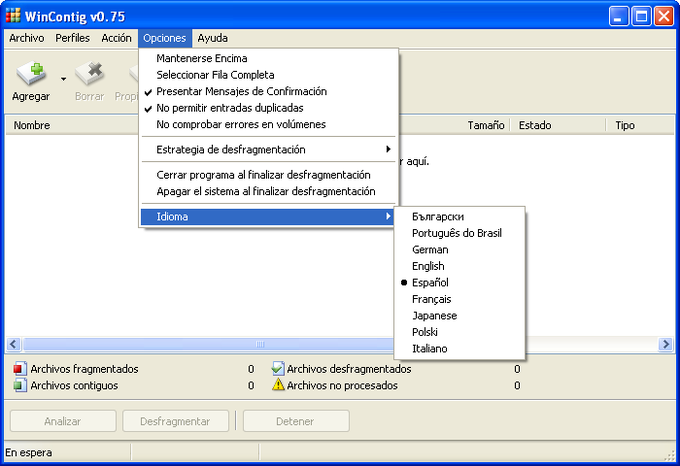Uncheck No permitir entradas duplicadas
Image resolution: width=680 pixels, height=466 pixels.
coord(269,108)
